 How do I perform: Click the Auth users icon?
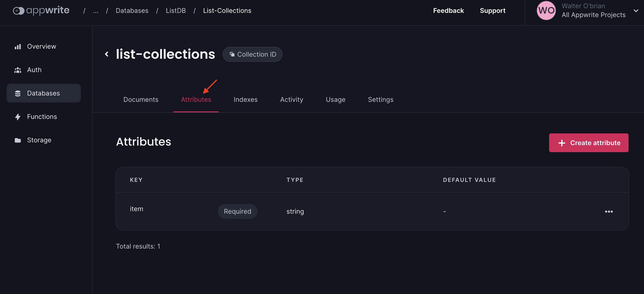[18, 70]
